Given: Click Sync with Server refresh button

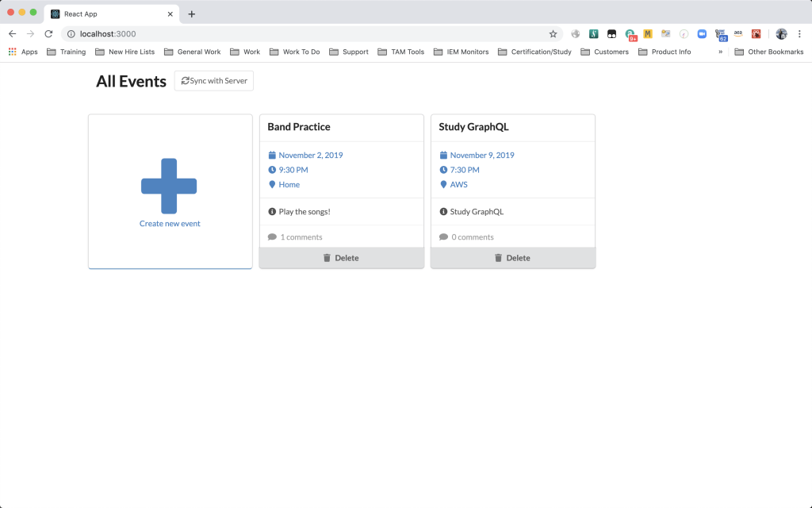Looking at the screenshot, I should 214,81.
